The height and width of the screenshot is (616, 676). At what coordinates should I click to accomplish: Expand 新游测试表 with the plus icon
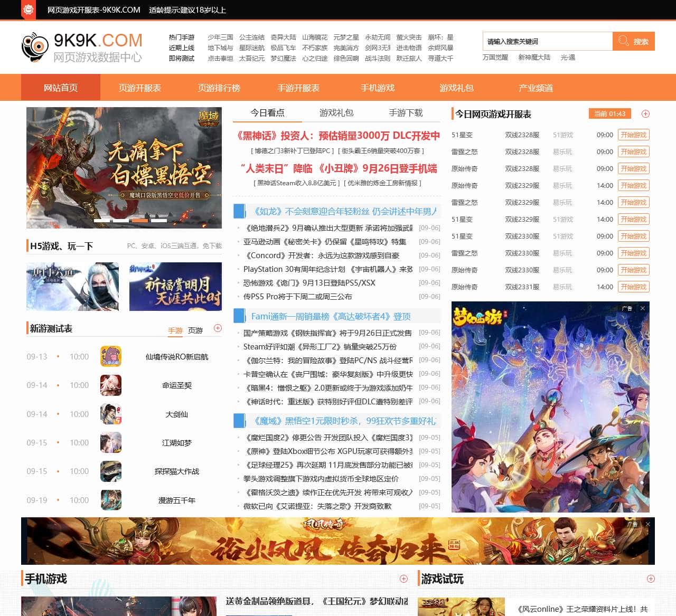pos(218,328)
